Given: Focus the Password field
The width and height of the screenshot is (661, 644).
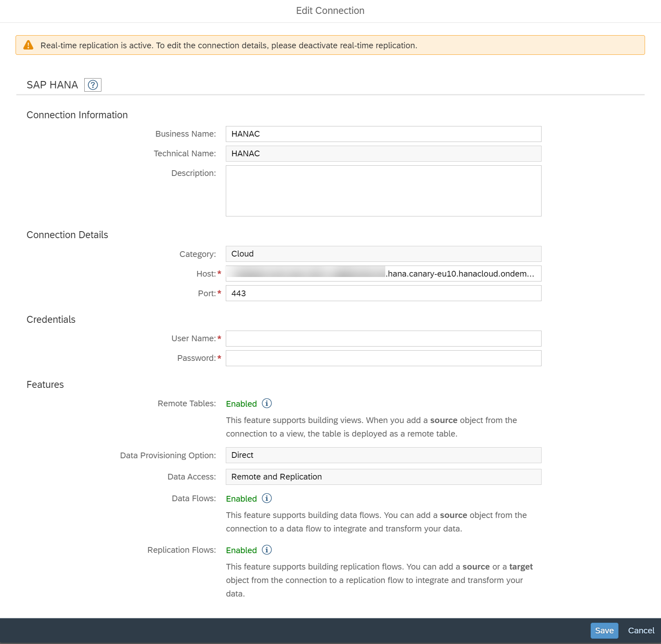Looking at the screenshot, I should point(383,358).
